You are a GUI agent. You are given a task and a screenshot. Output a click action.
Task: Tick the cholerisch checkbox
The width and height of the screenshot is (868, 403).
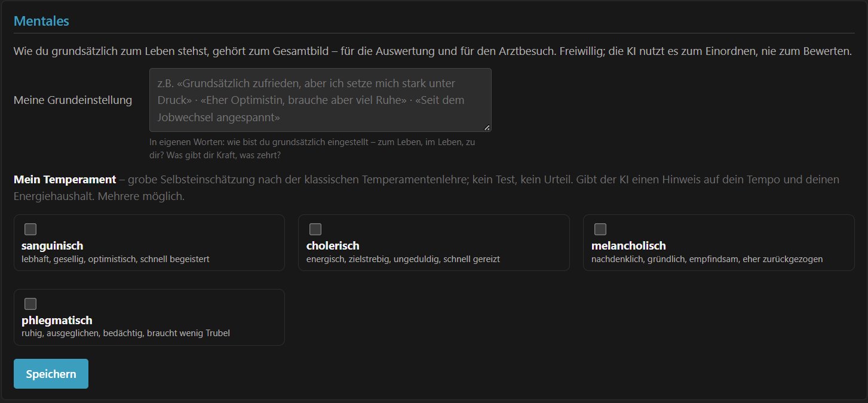315,229
